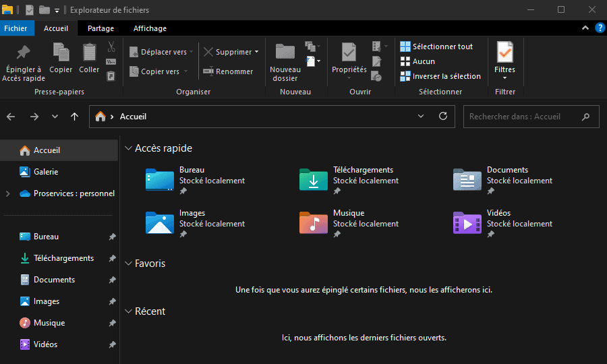Click Aucun to deselect all
This screenshot has height=364, width=607.
417,61
